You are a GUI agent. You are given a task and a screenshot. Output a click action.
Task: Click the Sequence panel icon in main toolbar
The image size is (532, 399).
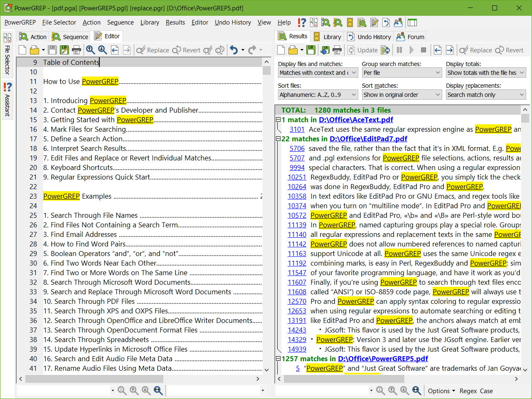tap(338, 22)
